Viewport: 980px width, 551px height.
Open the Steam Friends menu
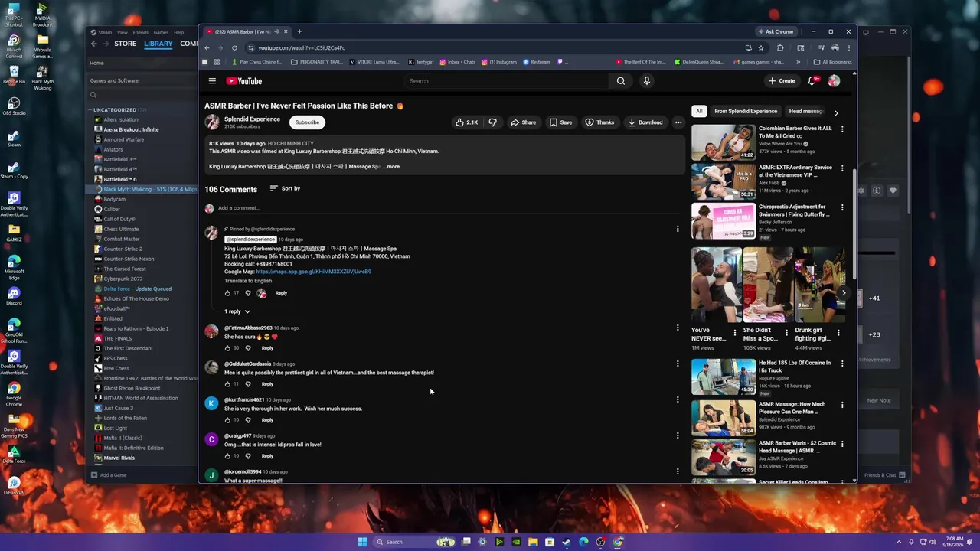click(x=141, y=32)
